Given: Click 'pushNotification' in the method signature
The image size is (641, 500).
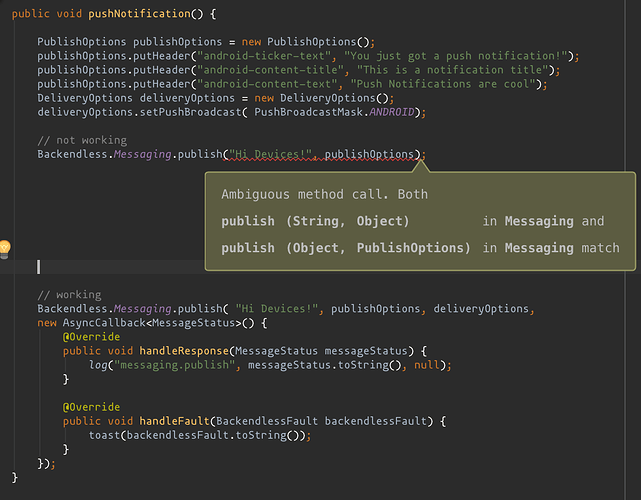Looking at the screenshot, I should pos(139,14).
